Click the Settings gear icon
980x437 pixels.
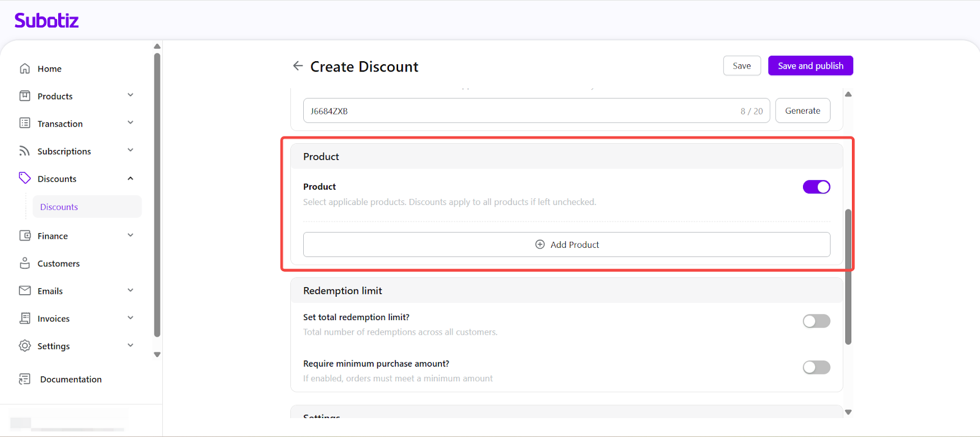(x=24, y=346)
